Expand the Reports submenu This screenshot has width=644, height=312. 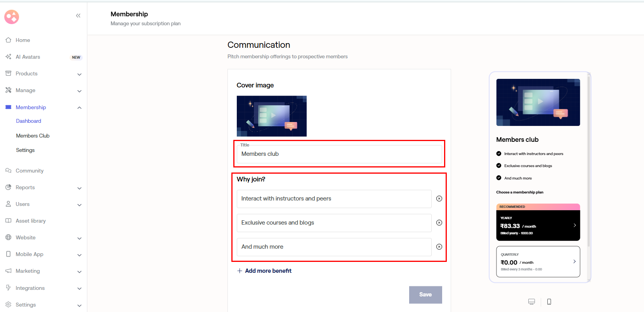point(79,188)
